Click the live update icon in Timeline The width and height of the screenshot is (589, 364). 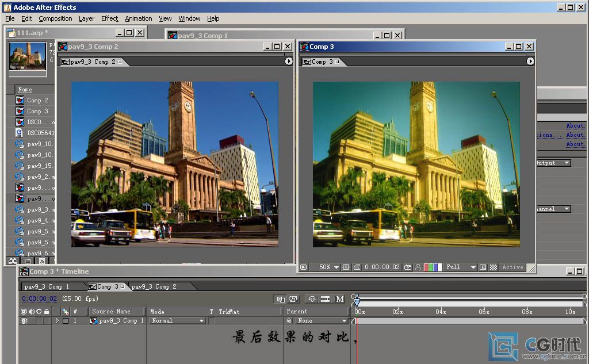point(281,299)
